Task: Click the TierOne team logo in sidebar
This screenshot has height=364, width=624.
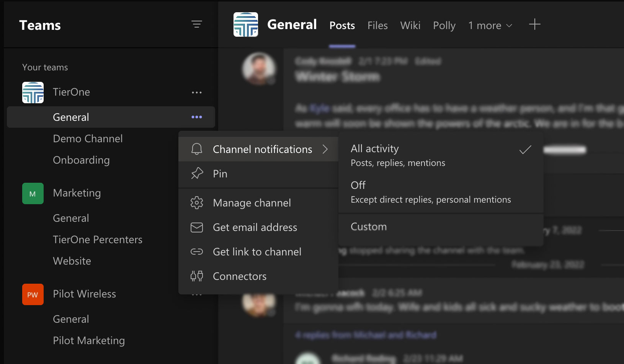Action: click(33, 93)
